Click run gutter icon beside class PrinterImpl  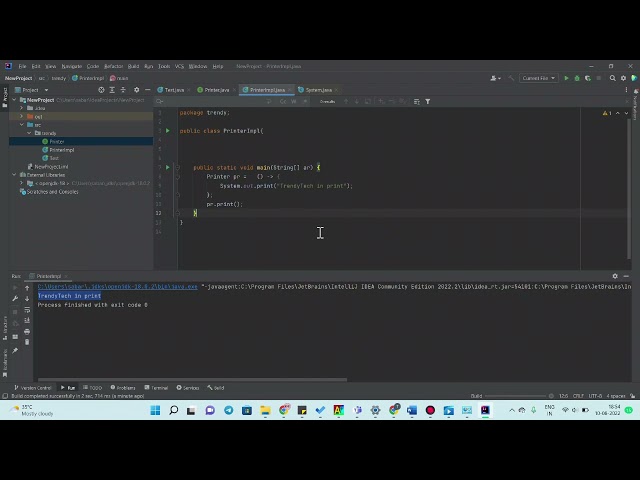coord(168,131)
